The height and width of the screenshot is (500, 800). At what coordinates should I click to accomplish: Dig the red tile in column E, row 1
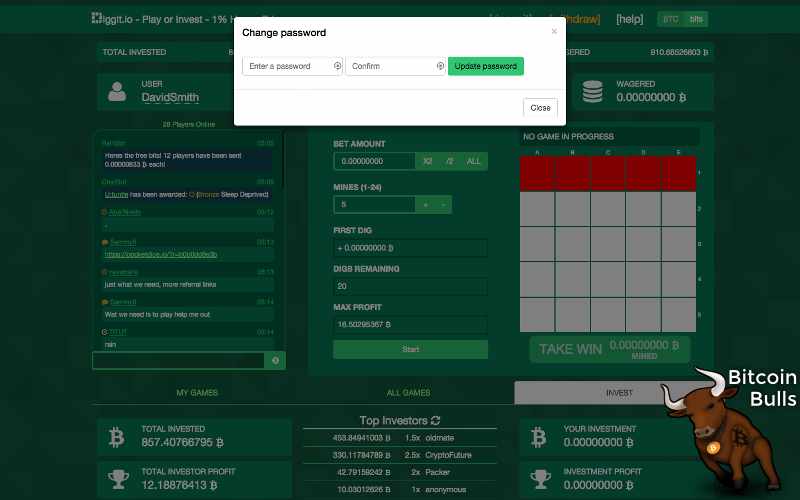679,174
